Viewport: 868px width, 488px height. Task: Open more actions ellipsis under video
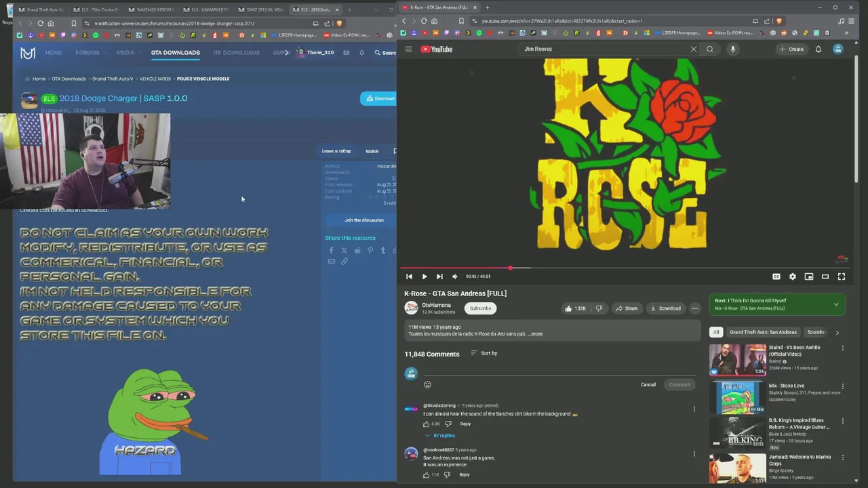(x=694, y=308)
